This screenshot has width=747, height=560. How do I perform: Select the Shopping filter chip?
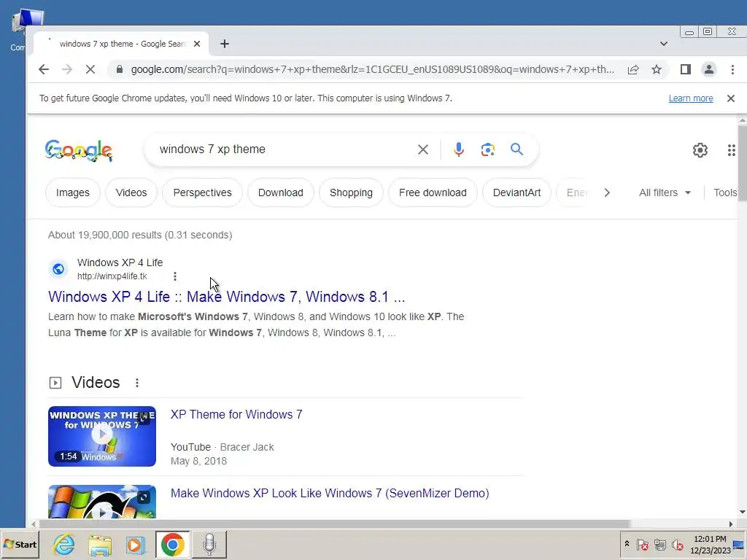pyautogui.click(x=351, y=192)
